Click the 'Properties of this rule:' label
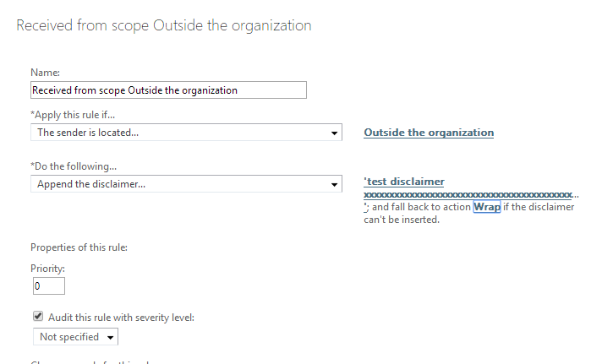This screenshot has width=591, height=364. click(79, 247)
